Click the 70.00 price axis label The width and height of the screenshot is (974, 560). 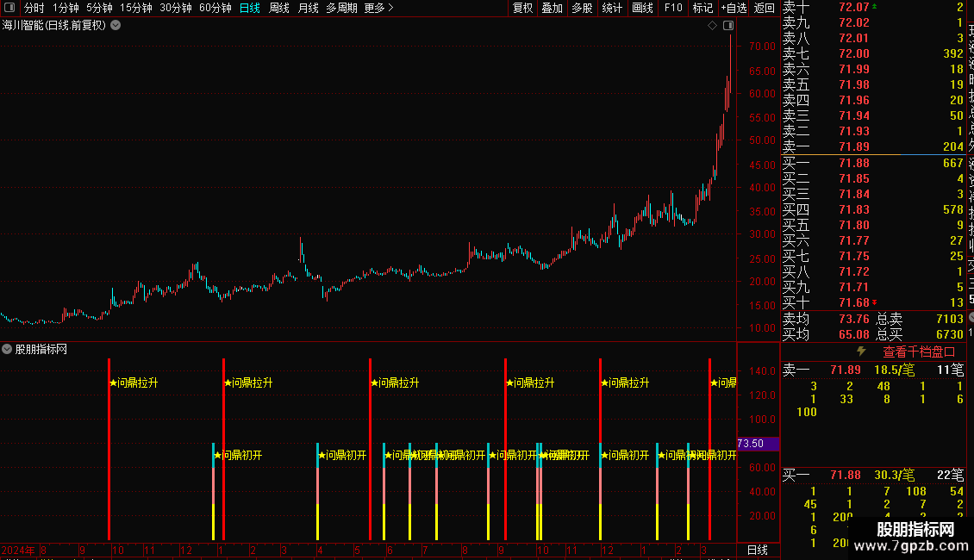coord(762,46)
